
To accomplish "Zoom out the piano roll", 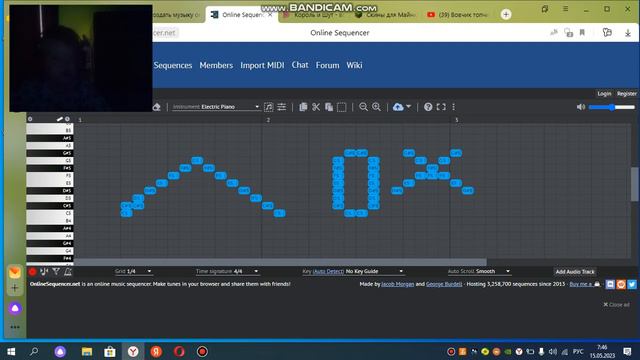I will (x=363, y=107).
